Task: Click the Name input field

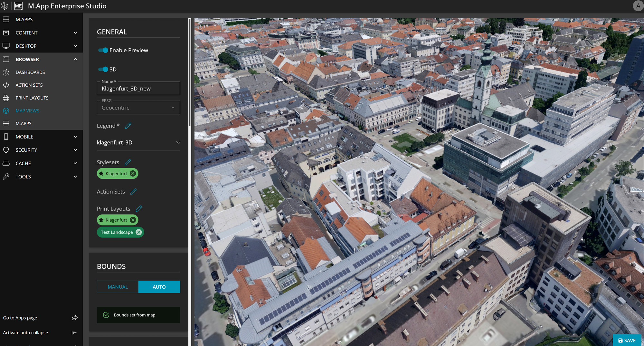Action: (138, 89)
